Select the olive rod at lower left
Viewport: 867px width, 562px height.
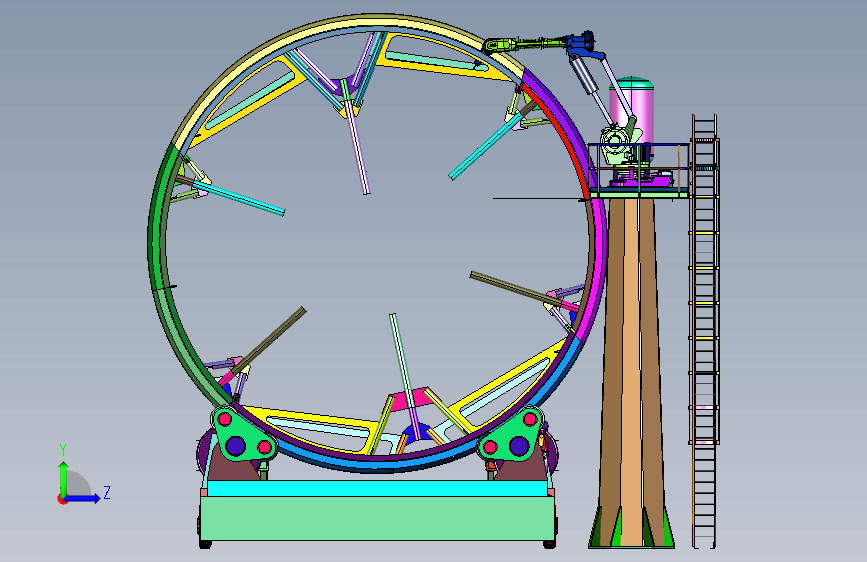point(269,340)
